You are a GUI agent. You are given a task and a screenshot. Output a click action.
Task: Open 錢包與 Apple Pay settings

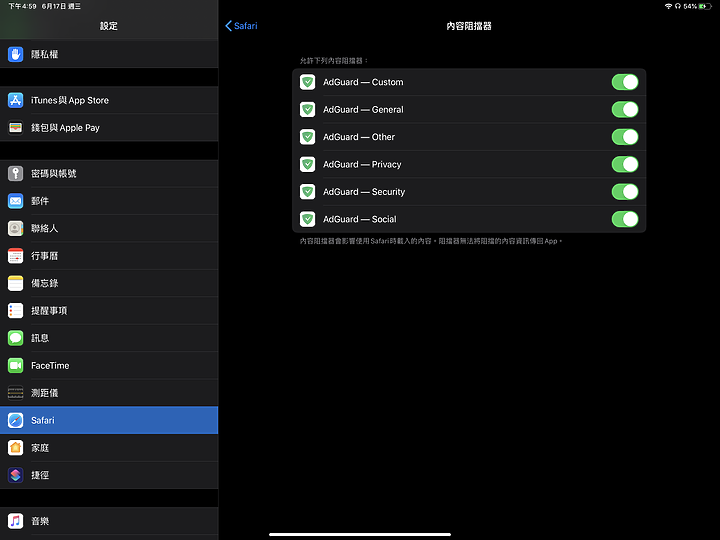(x=109, y=128)
